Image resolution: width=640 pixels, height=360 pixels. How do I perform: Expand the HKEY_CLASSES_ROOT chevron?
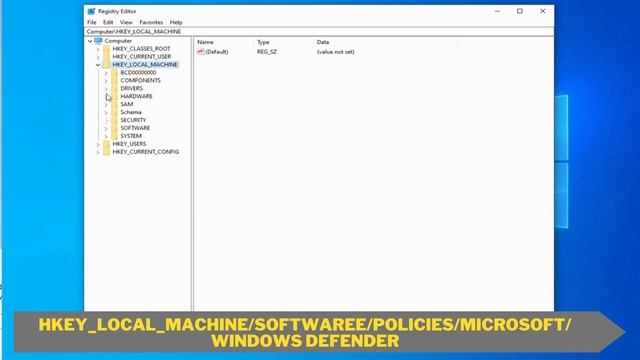pos(98,49)
